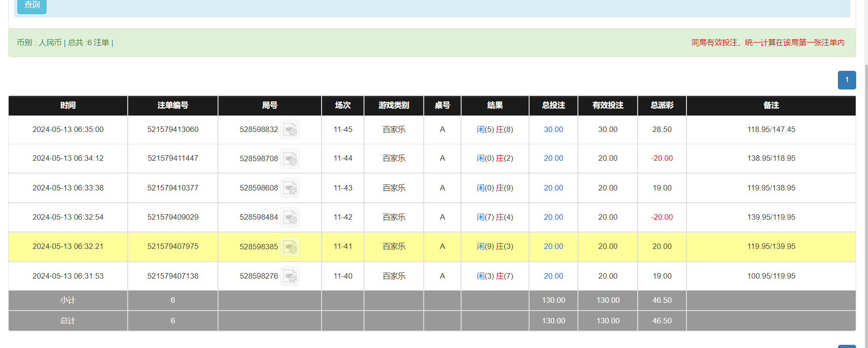This screenshot has width=868, height=348.
Task: Open 20.00 total bet link for round 11-44
Action: pyautogui.click(x=553, y=158)
